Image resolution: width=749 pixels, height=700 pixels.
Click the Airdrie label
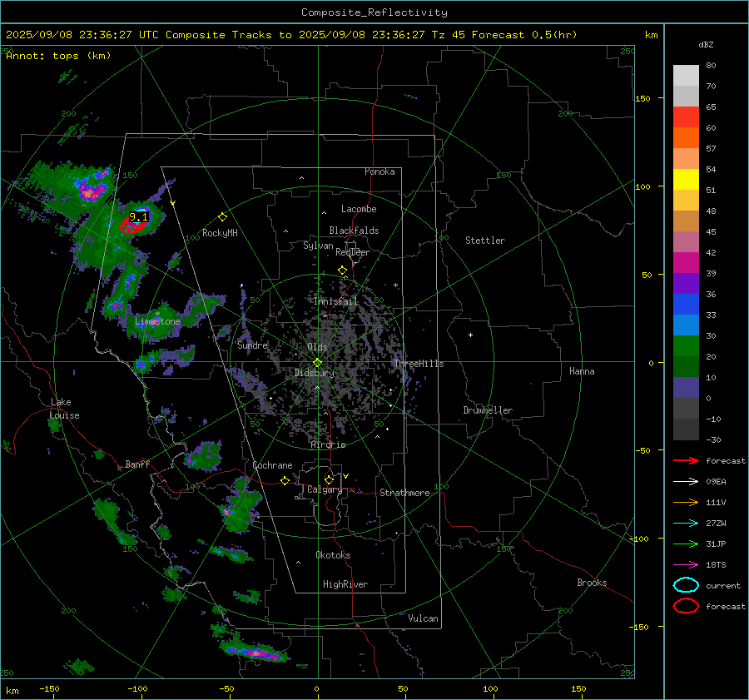(x=328, y=444)
